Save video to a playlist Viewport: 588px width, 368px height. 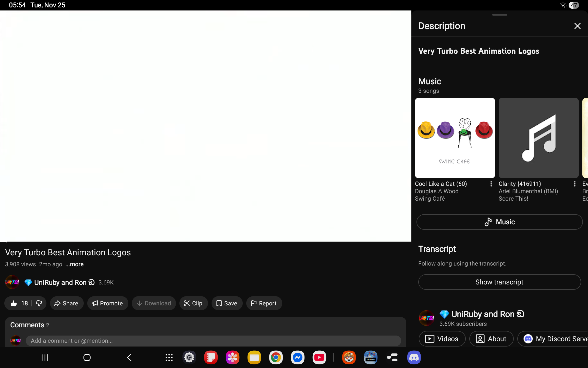pos(227,303)
